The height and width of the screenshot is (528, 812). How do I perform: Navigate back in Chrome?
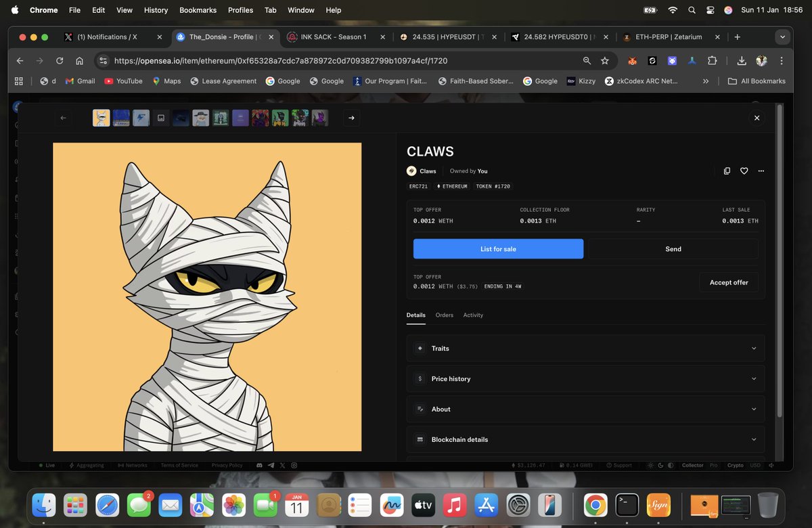click(x=20, y=61)
